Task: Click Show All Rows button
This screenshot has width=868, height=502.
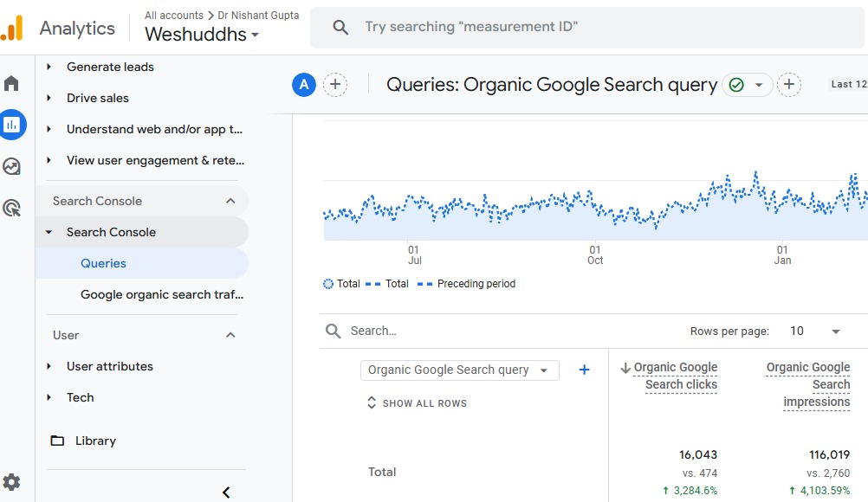Action: pyautogui.click(x=418, y=403)
